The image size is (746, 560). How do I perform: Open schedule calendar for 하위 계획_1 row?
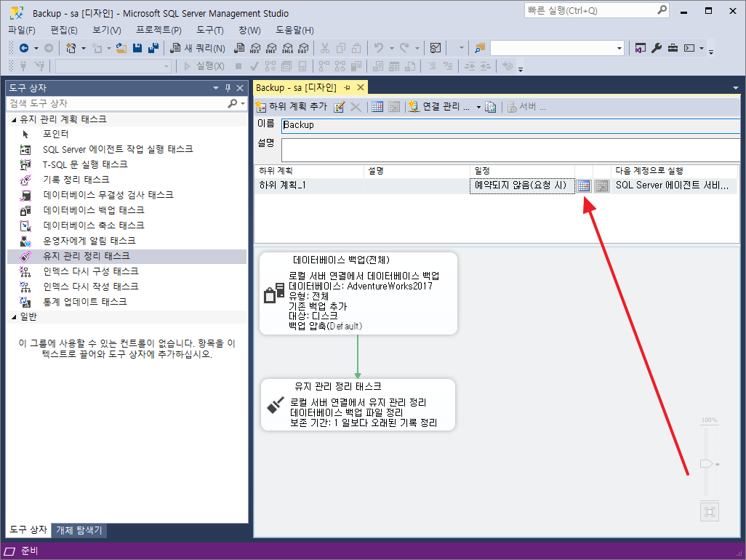[x=584, y=185]
